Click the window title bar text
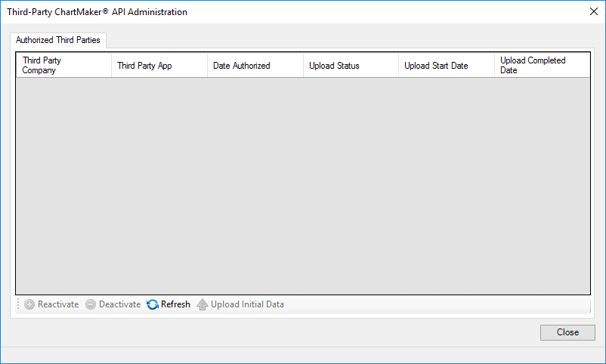606x364 pixels. (x=97, y=12)
